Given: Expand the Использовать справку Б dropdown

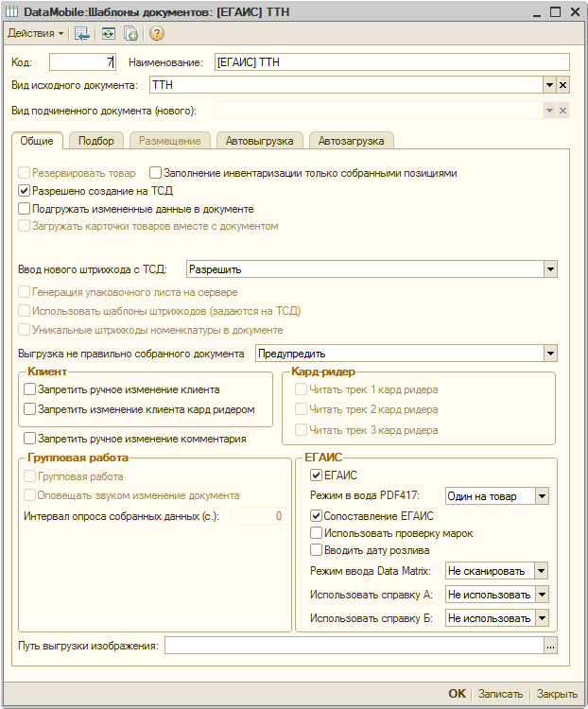Looking at the screenshot, I should [542, 618].
